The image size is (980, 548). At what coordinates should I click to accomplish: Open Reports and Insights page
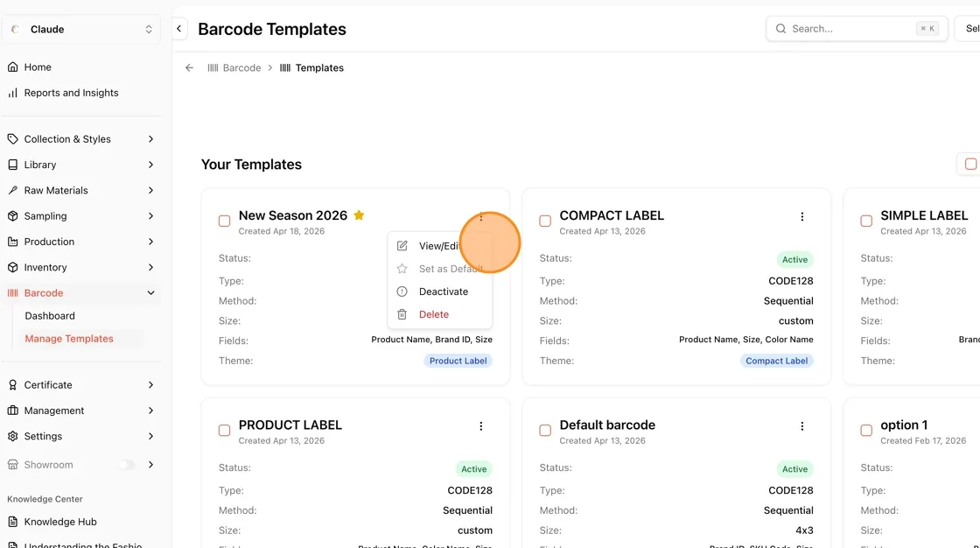[x=71, y=93]
